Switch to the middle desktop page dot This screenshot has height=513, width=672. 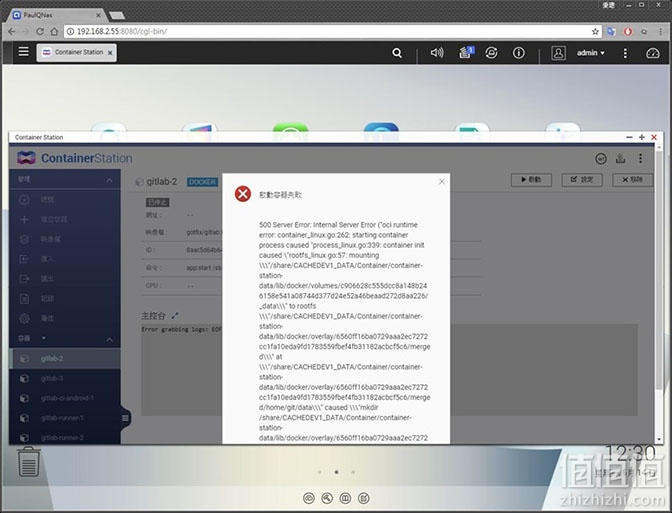336,472
